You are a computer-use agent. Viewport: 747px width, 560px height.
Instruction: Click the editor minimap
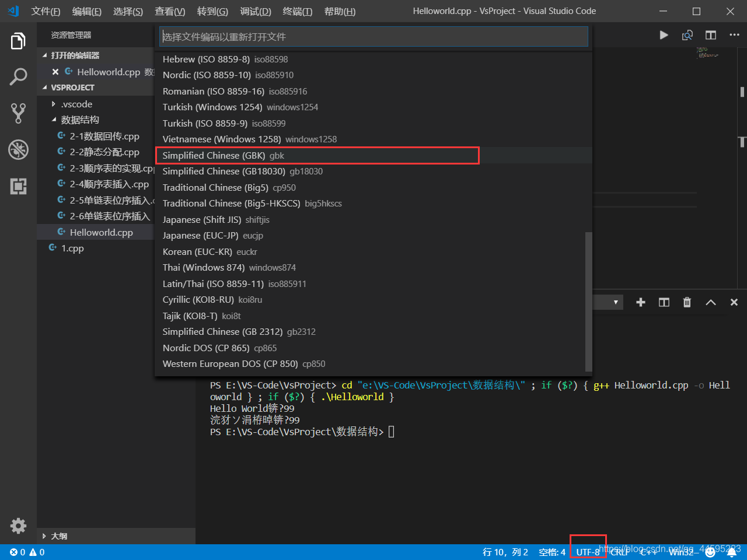(x=707, y=53)
